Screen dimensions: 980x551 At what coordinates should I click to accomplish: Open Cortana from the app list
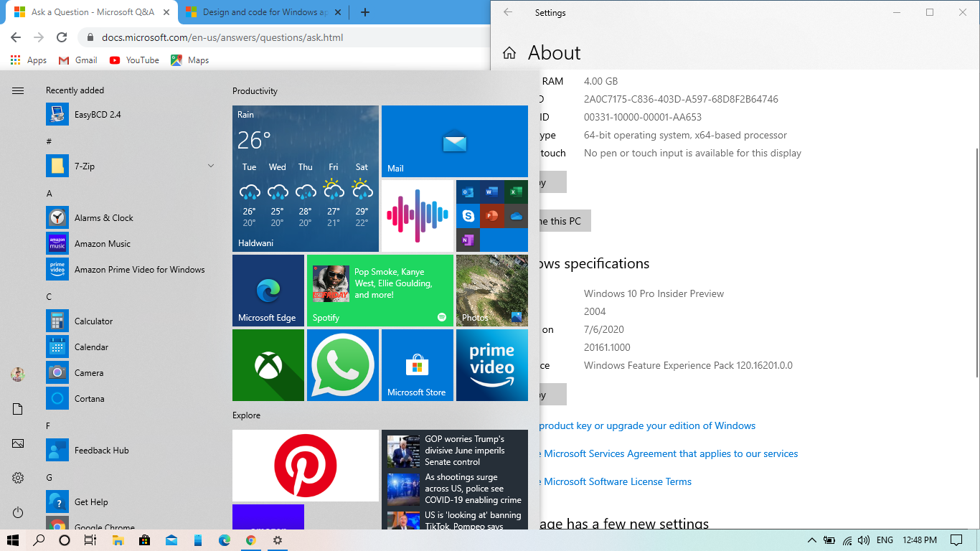coord(131,399)
